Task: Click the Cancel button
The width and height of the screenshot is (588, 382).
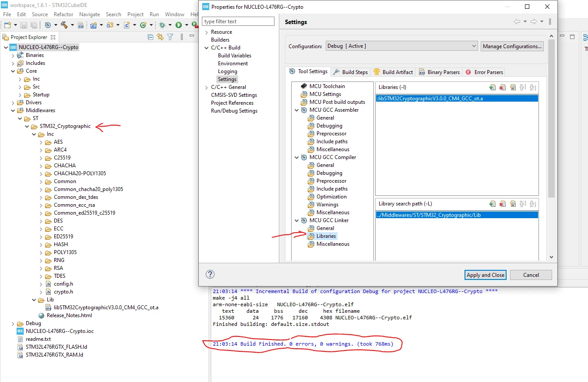Action: click(531, 275)
